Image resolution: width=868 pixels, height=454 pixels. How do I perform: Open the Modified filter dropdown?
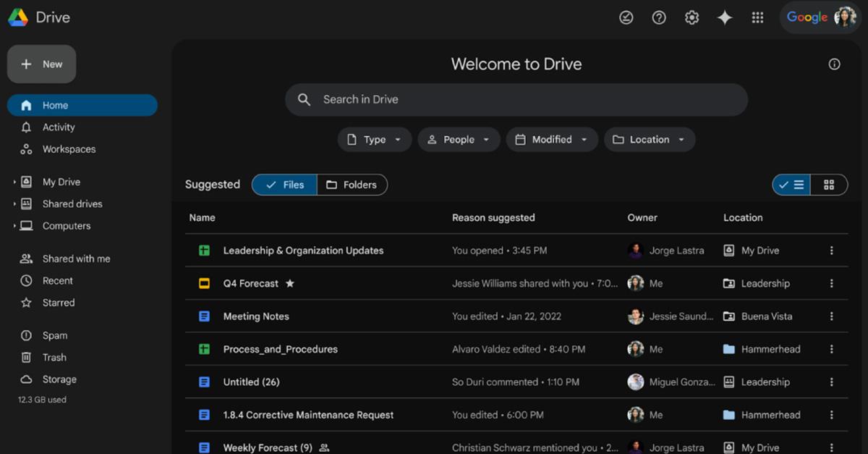(x=552, y=139)
